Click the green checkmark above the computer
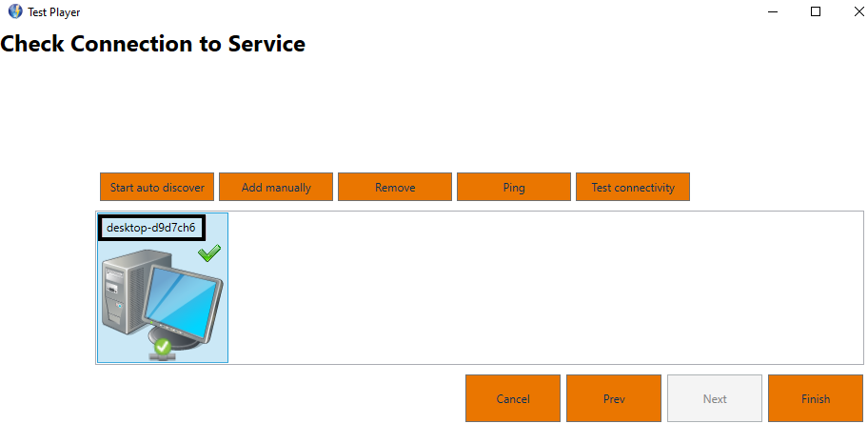The image size is (868, 424). click(x=209, y=252)
